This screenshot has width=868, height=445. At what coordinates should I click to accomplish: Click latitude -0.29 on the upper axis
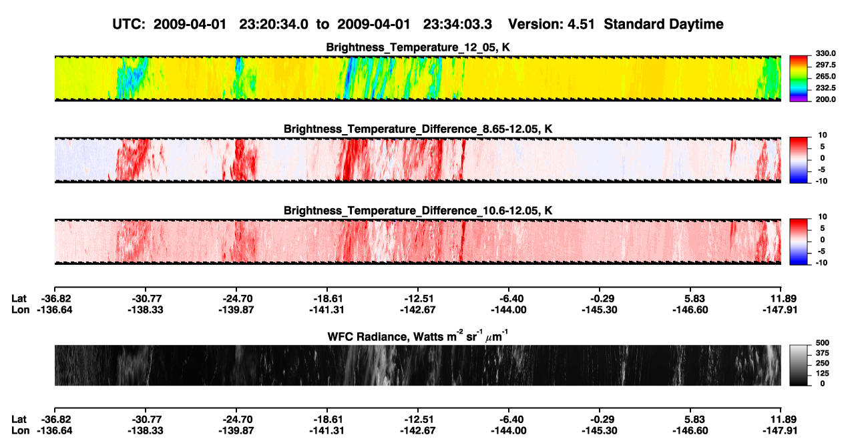600,298
